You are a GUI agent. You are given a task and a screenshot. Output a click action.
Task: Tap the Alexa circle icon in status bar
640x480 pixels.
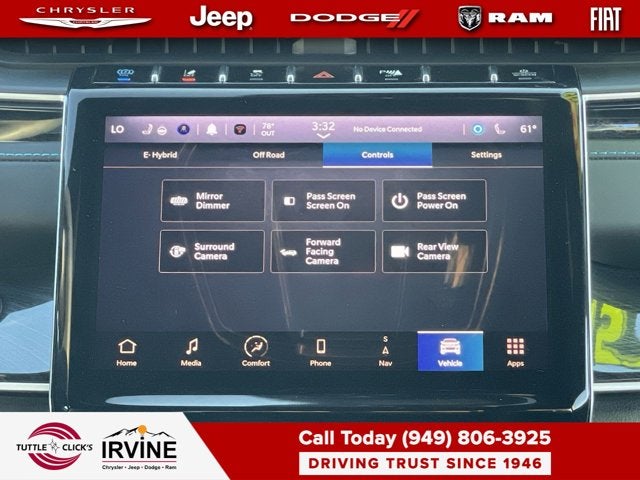pos(477,129)
